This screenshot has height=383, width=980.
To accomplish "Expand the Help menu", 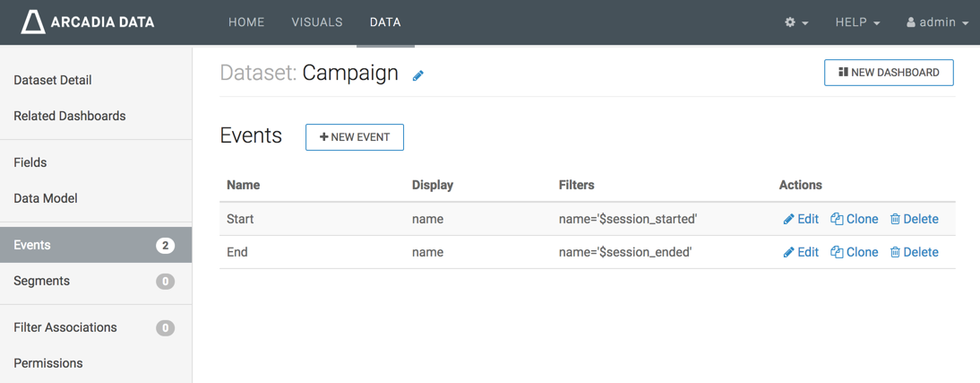I will [x=857, y=22].
